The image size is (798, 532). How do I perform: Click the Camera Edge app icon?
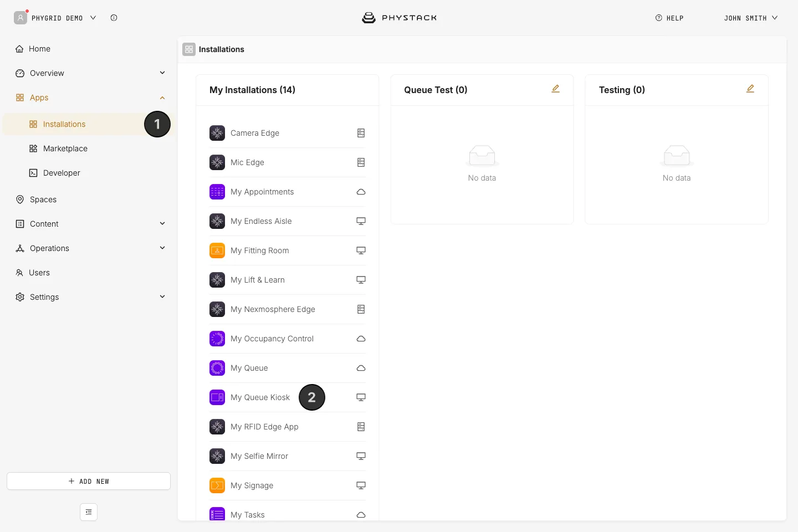[217, 133]
